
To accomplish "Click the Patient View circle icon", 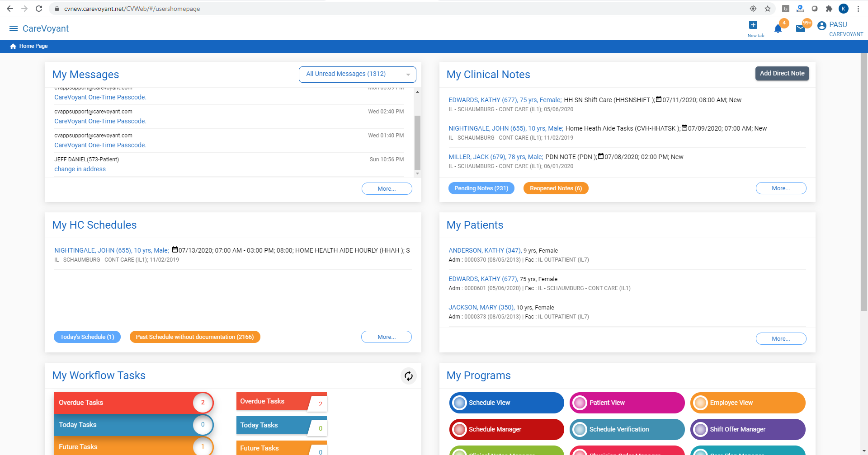I will pos(580,403).
